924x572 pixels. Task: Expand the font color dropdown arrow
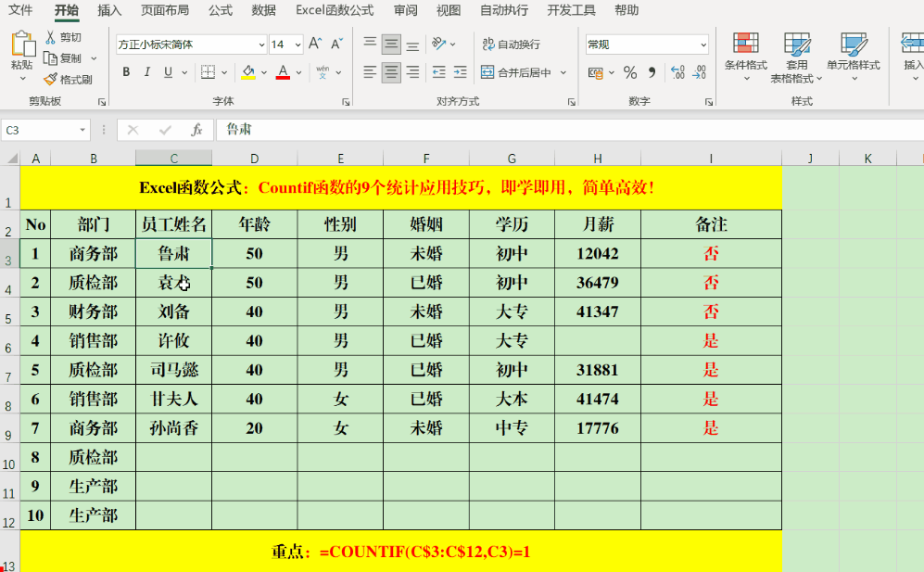point(298,72)
